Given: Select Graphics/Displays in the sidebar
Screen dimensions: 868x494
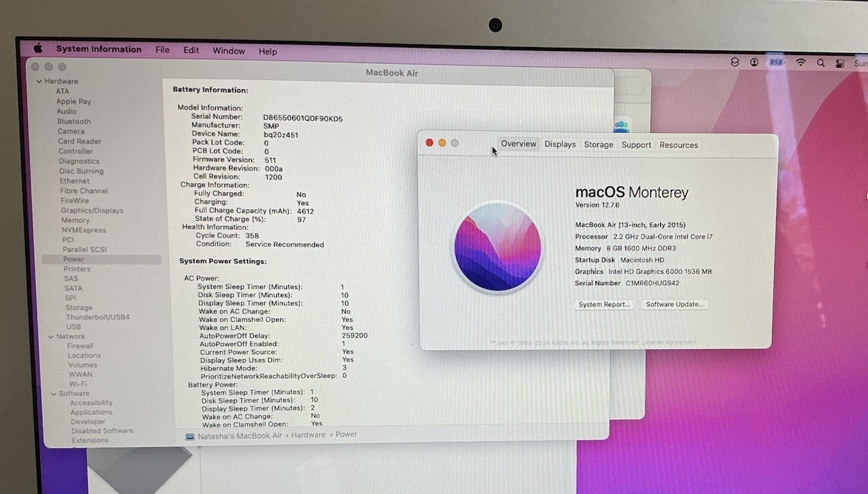Looking at the screenshot, I should tap(92, 210).
